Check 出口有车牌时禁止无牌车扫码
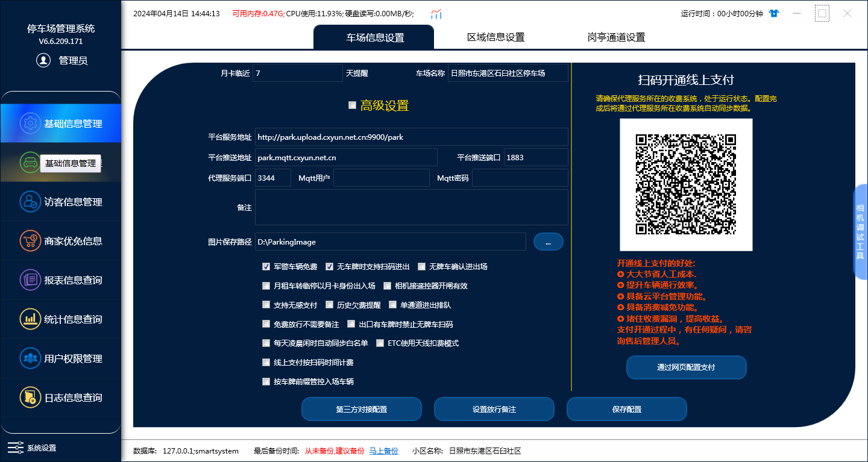Image resolution: width=868 pixels, height=462 pixels. [351, 324]
